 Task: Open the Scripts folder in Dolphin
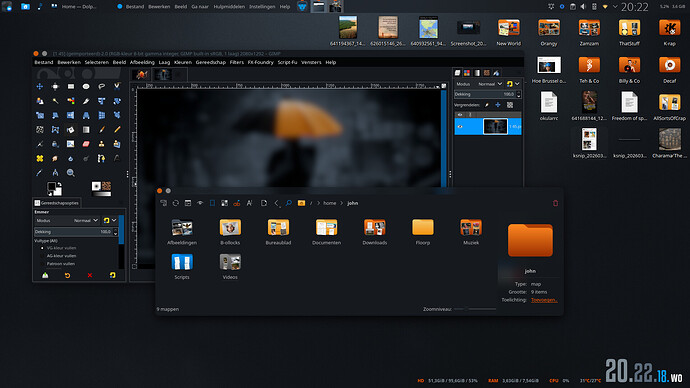(182, 266)
